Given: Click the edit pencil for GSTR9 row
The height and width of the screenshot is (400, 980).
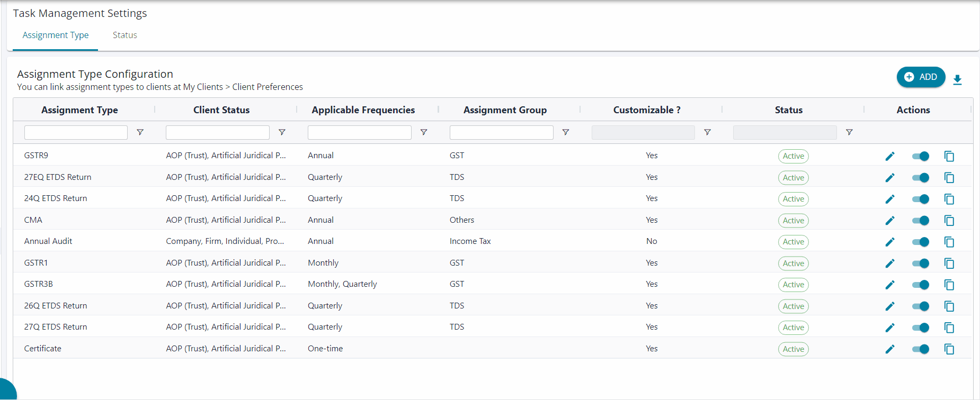Looking at the screenshot, I should coord(890,156).
